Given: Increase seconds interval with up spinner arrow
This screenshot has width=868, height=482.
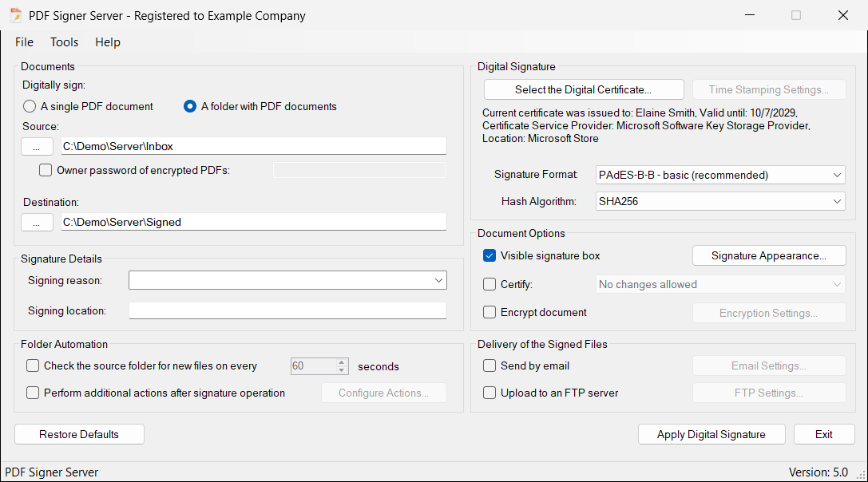Looking at the screenshot, I should [x=342, y=362].
